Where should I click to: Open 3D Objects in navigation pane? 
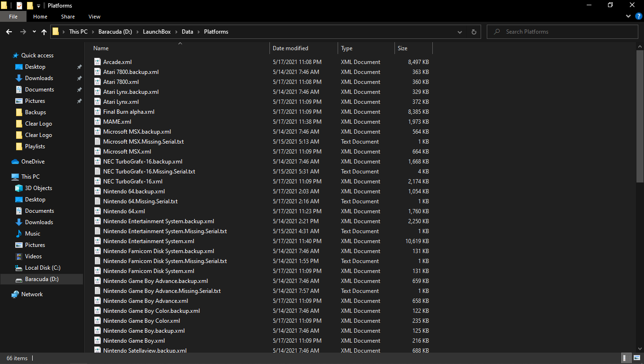point(38,188)
